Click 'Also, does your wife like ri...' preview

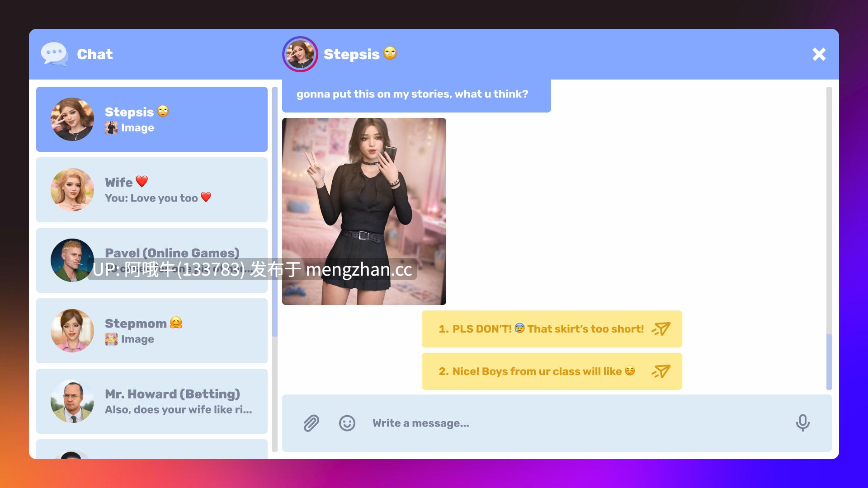point(179,409)
